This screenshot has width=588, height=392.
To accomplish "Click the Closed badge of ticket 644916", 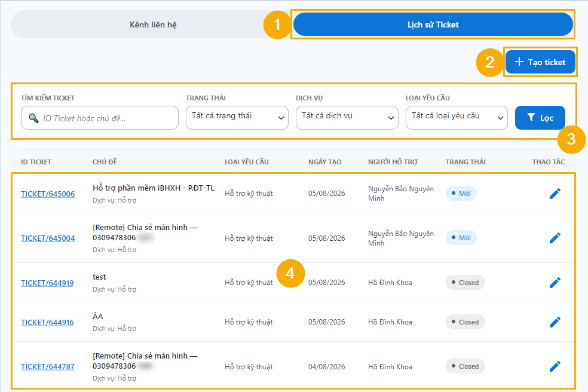I will point(465,322).
